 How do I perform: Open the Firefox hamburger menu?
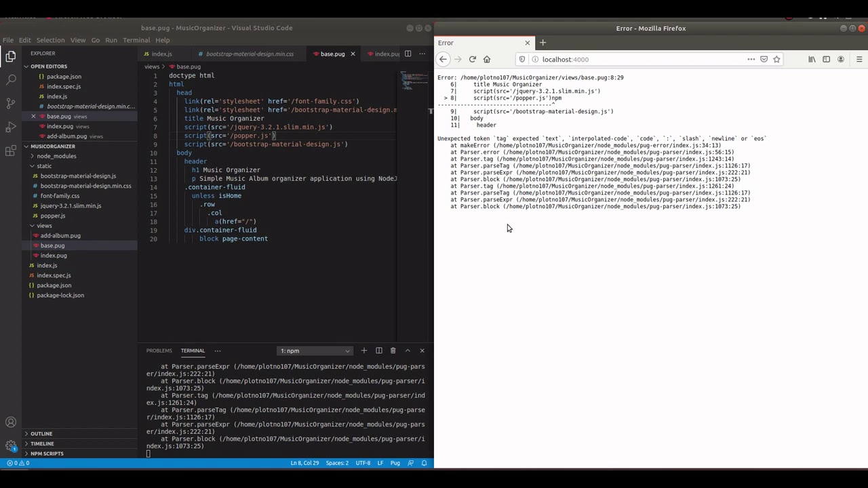(x=859, y=60)
